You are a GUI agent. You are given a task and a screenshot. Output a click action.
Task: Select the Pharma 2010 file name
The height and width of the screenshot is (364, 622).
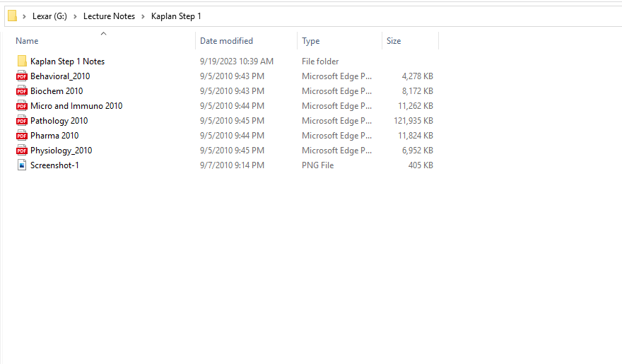(x=54, y=136)
